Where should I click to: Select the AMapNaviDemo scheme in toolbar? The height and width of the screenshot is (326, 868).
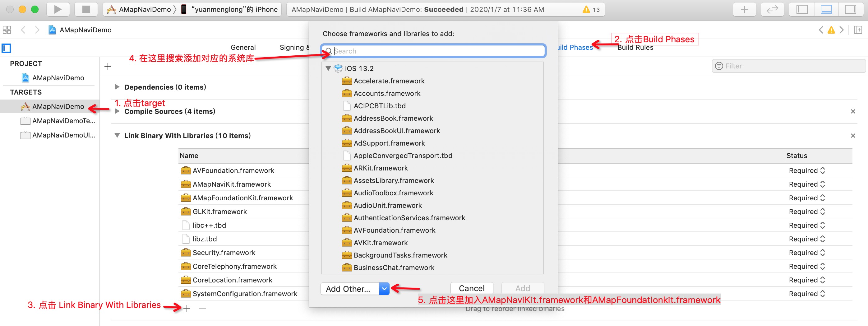tap(139, 9)
